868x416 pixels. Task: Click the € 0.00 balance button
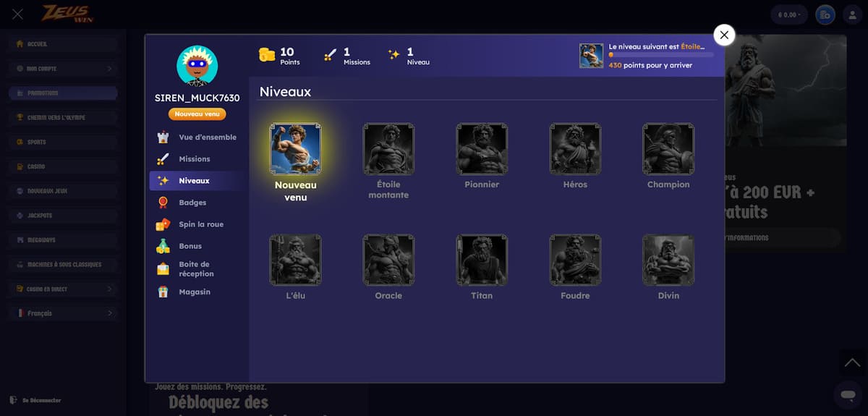click(789, 14)
